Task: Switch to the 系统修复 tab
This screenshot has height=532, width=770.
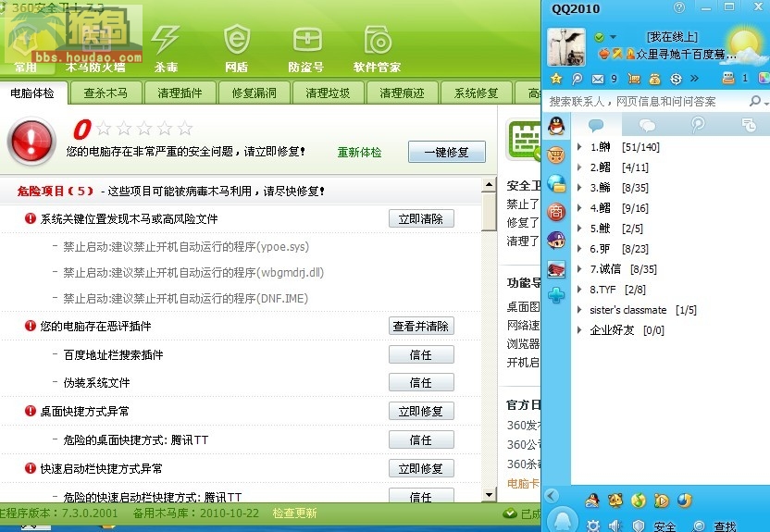Action: click(x=477, y=93)
